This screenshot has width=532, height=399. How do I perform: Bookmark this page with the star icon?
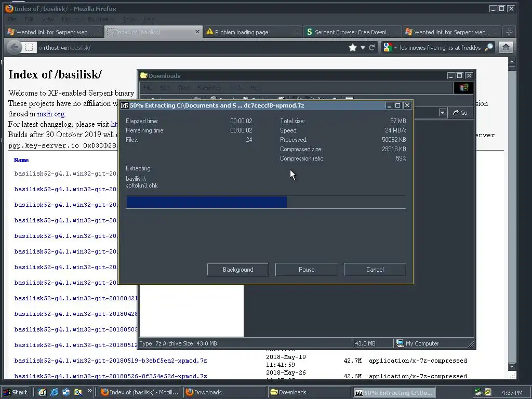(x=353, y=47)
